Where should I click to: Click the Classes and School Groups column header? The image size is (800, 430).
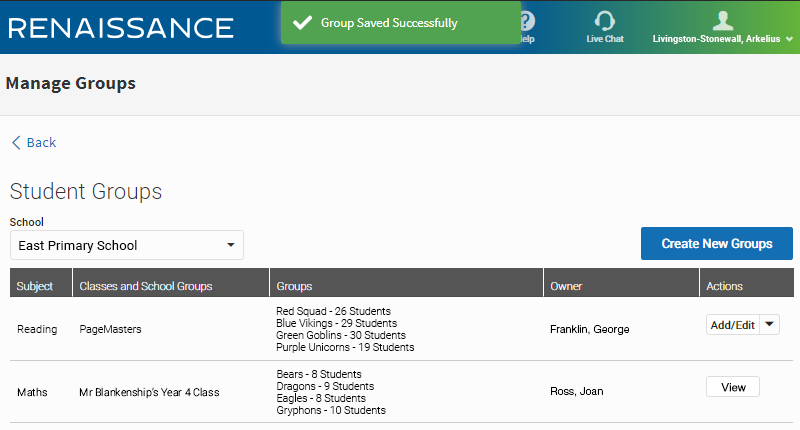click(x=171, y=283)
